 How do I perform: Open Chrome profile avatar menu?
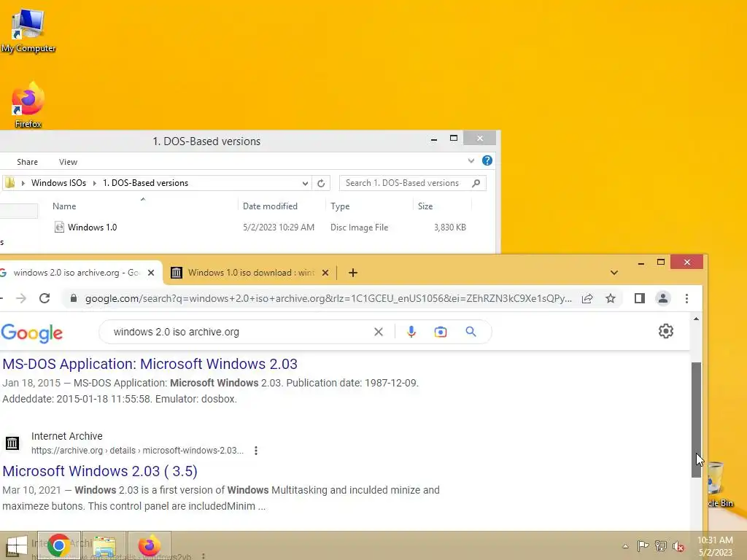[662, 298]
